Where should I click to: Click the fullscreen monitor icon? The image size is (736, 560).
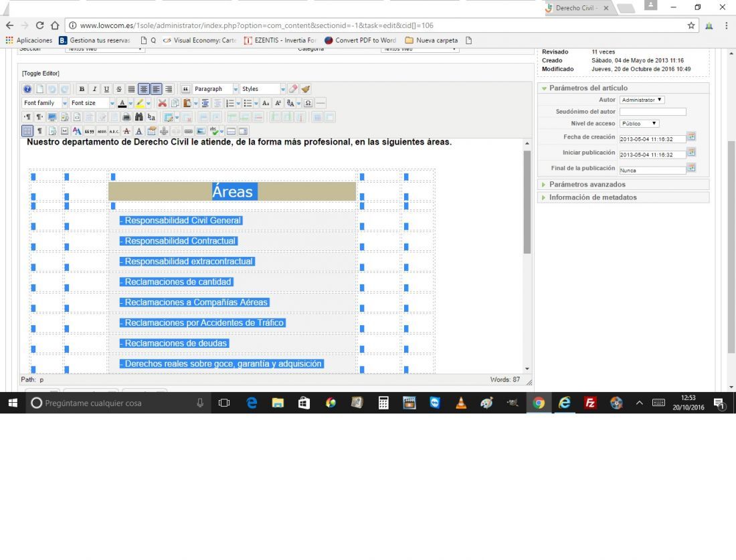52,117
